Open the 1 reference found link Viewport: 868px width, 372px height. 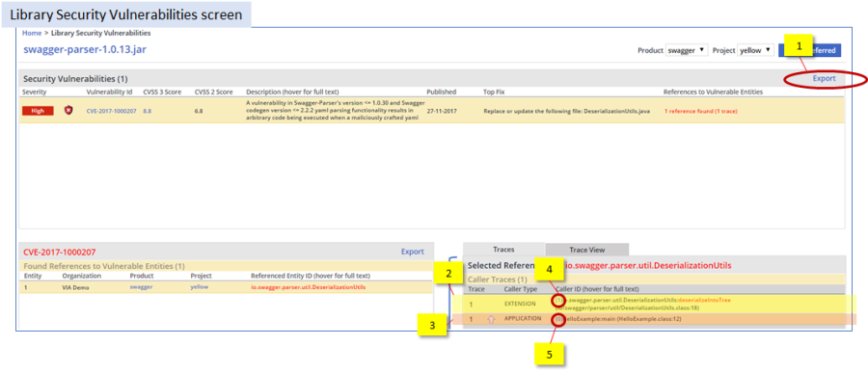701,111
